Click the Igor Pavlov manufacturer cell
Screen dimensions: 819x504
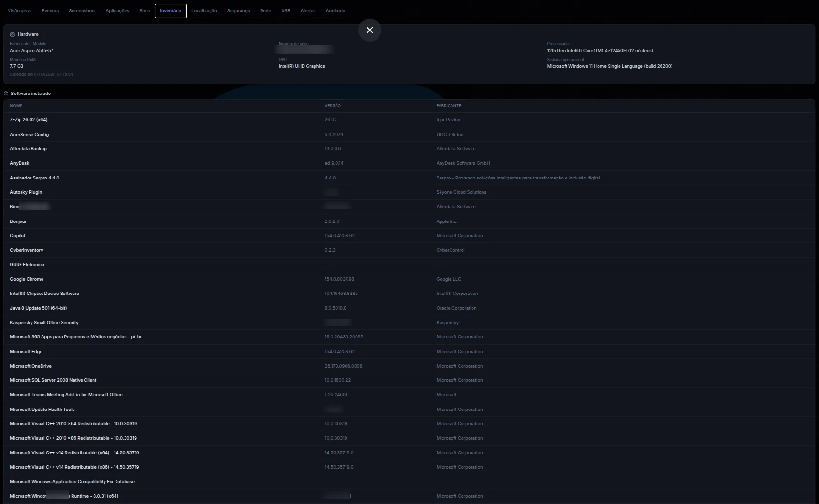pos(448,120)
